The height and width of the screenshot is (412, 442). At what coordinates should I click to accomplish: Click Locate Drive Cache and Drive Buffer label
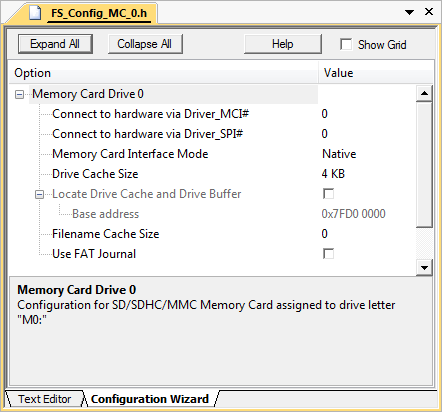coord(147,194)
